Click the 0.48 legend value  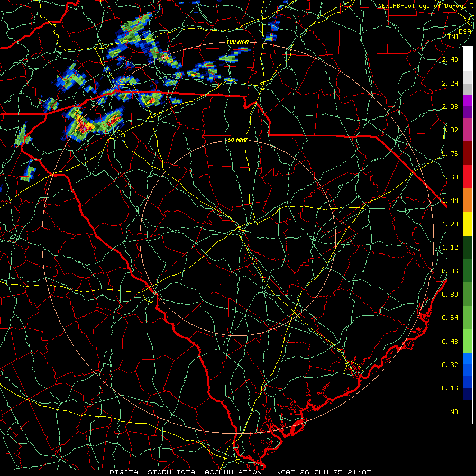(x=450, y=342)
